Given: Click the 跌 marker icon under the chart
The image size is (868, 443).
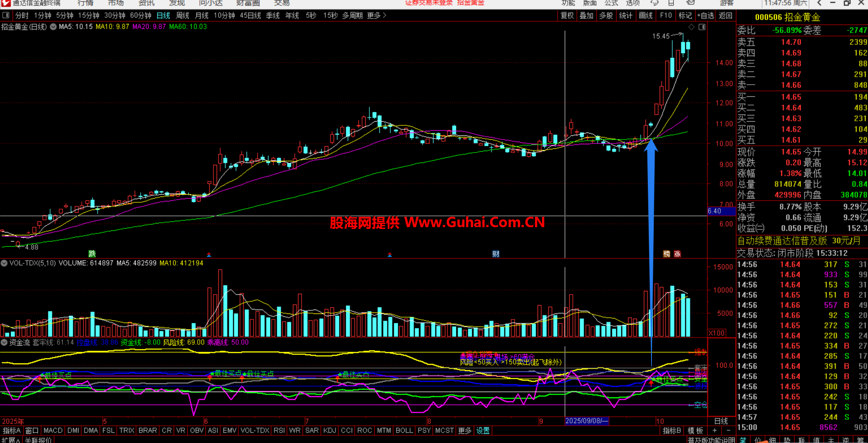Looking at the screenshot, I should coord(92,254).
